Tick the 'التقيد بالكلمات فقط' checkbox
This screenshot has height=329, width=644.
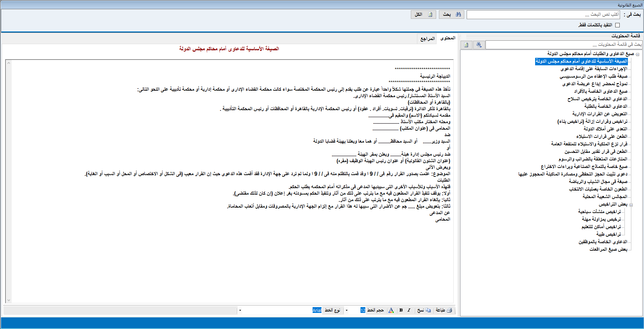(x=617, y=25)
